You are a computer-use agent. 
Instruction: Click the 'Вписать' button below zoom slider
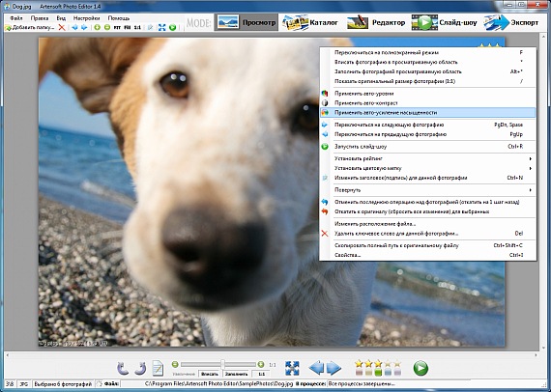(210, 374)
